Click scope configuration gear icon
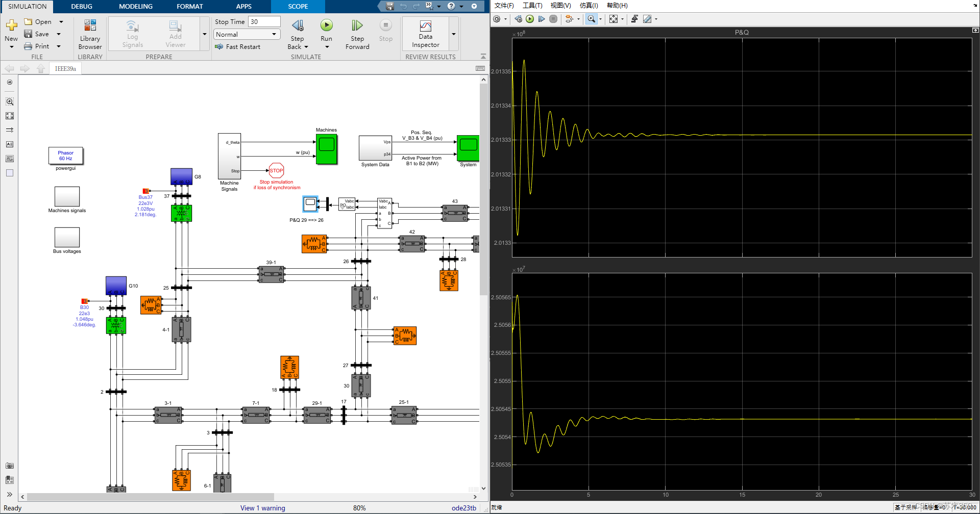Screen dimensions: 980x514 (497, 19)
